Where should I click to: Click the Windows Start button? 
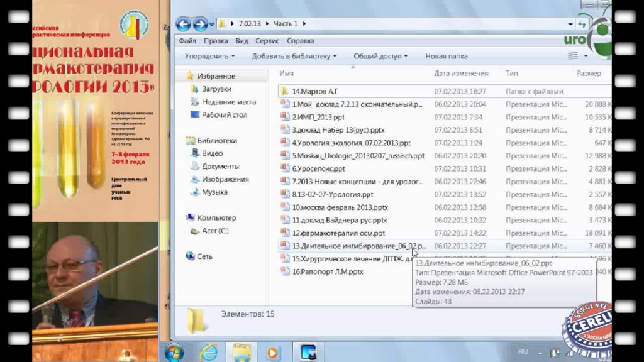click(x=174, y=353)
